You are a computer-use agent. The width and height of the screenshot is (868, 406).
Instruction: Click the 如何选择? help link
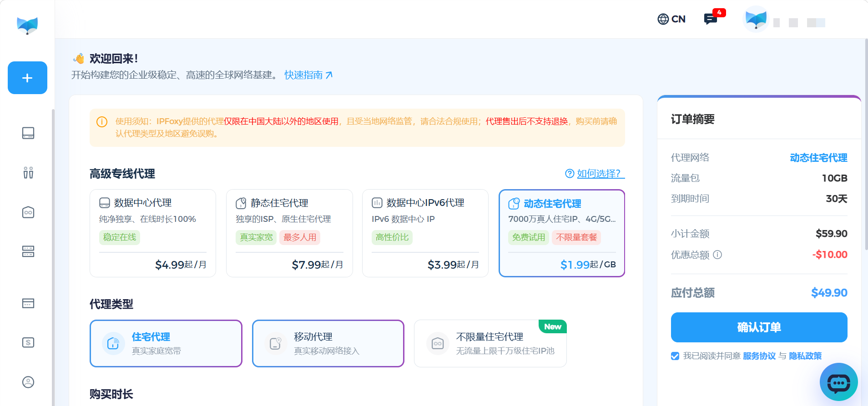(x=601, y=174)
